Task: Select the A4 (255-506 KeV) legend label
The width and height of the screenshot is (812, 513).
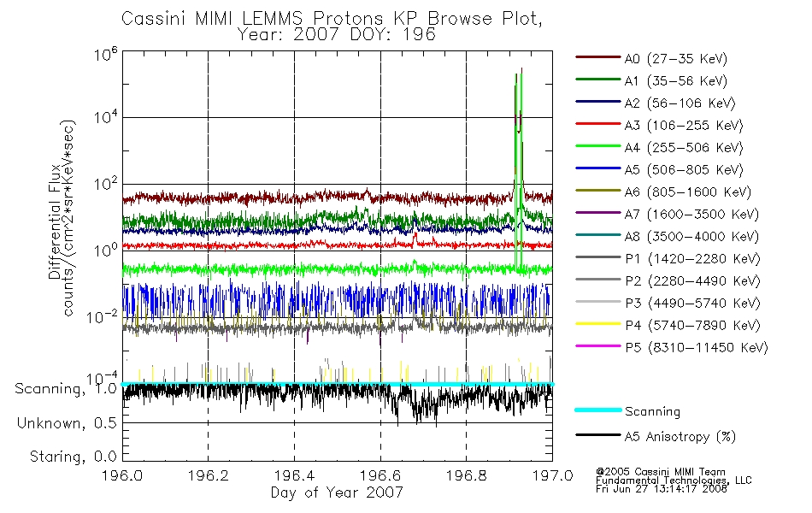Action: pyautogui.click(x=684, y=148)
